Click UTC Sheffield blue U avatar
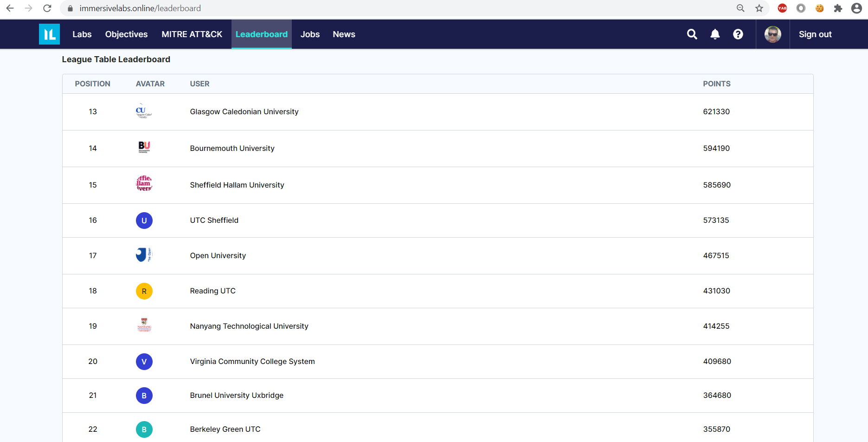Image resolution: width=868 pixels, height=442 pixels. (x=144, y=221)
